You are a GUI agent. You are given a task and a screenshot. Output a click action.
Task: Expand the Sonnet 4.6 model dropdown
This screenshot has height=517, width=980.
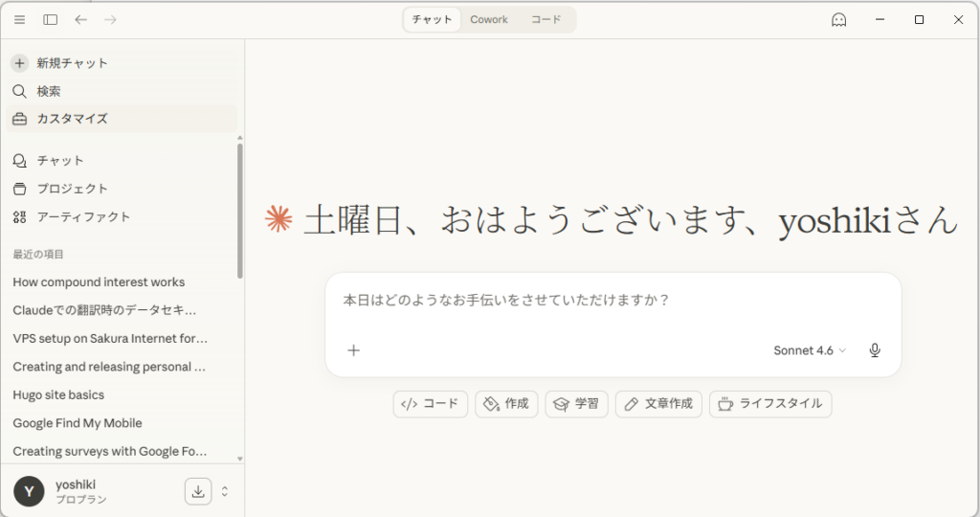click(x=810, y=350)
